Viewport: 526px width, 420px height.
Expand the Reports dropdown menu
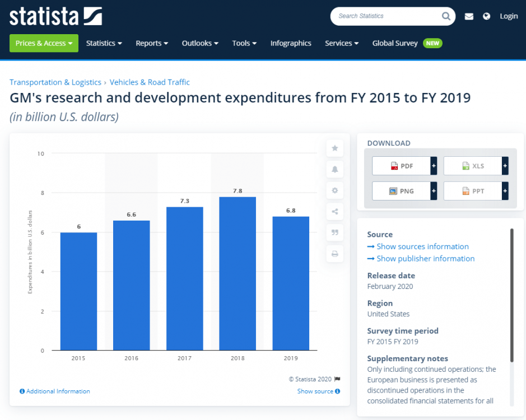[152, 43]
